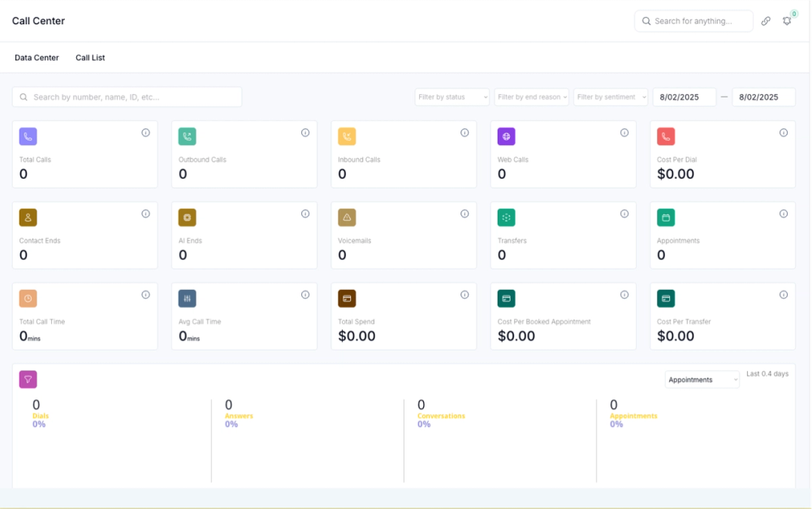
Task: Click the Appointments calendar icon
Action: click(666, 218)
